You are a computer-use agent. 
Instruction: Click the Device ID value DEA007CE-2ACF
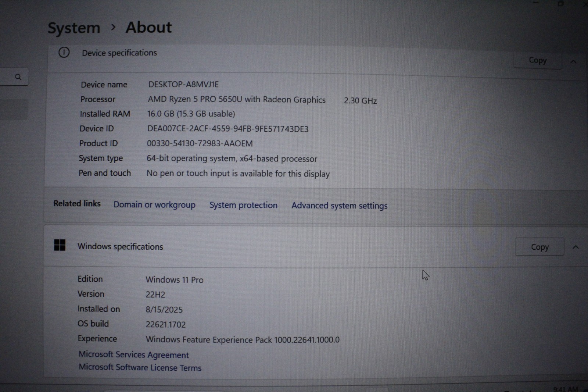228,129
